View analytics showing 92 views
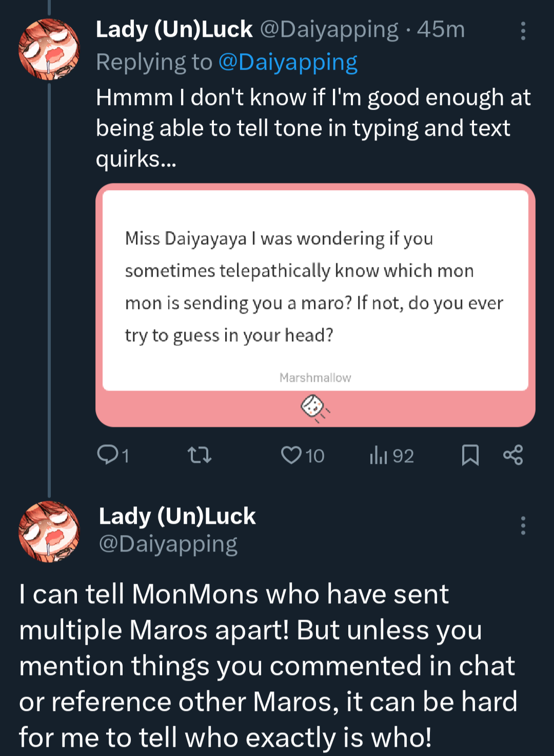The width and height of the screenshot is (554, 756). click(379, 455)
